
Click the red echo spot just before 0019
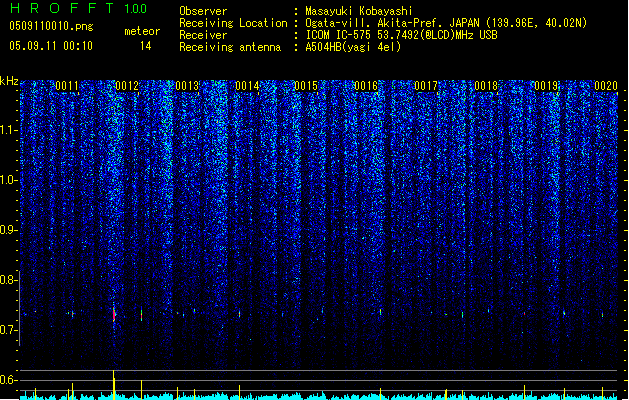pyautogui.click(x=524, y=313)
